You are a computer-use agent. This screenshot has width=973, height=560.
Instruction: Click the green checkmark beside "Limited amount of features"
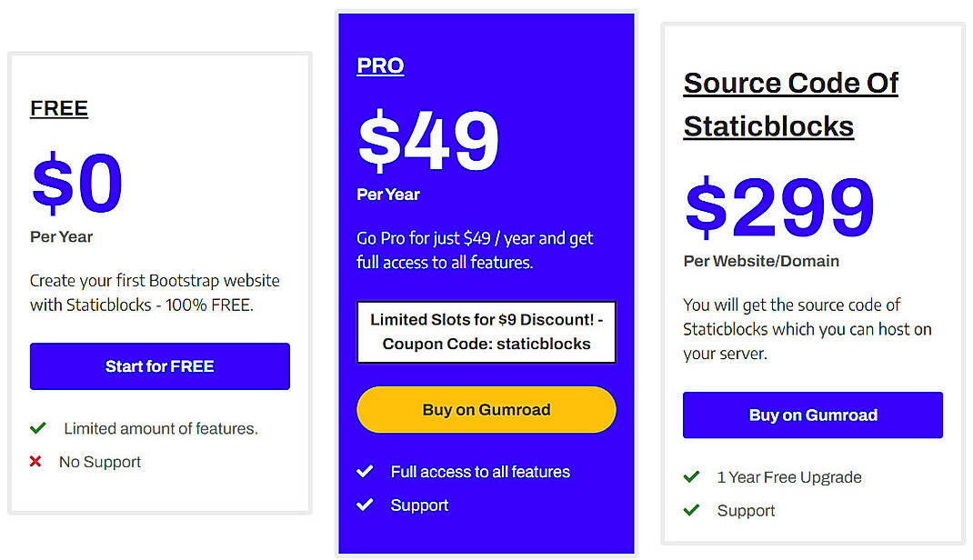pyautogui.click(x=40, y=428)
